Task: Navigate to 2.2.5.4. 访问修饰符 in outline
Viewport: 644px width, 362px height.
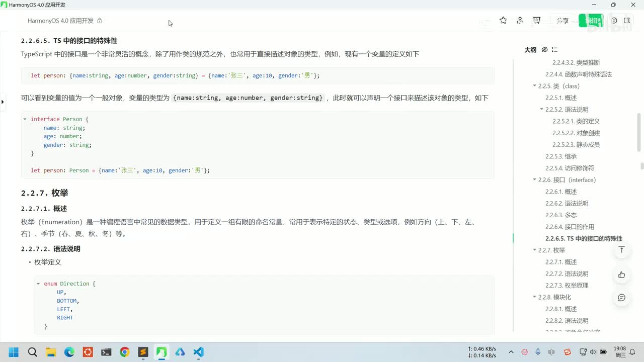Action: [x=570, y=168]
